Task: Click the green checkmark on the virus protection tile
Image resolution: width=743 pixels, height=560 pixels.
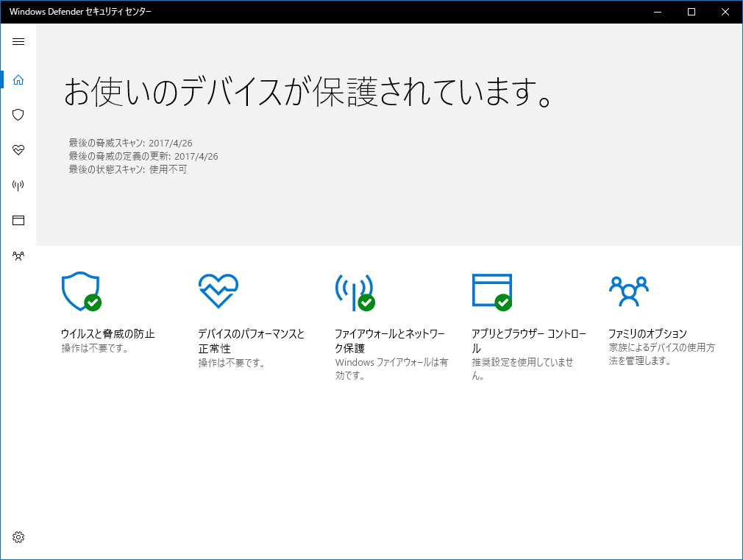Action: (x=93, y=303)
